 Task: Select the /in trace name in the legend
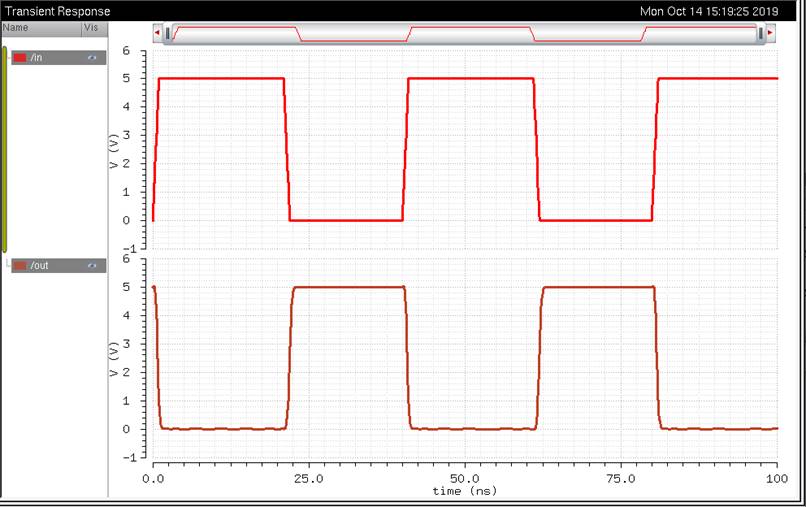point(38,58)
